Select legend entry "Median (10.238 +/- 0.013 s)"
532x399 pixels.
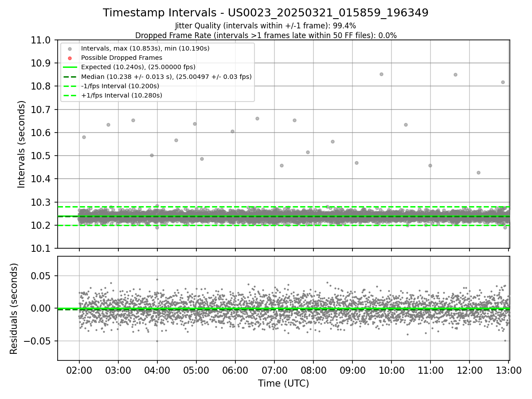(166, 77)
